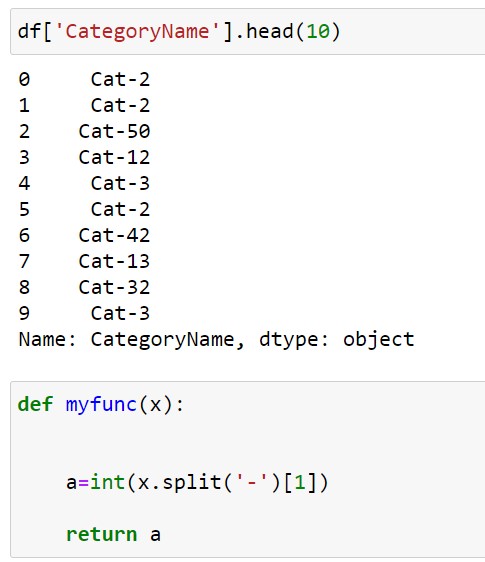This screenshot has width=485, height=562.
Task: Select the Cat-3 value in row 4
Action: pos(120,184)
